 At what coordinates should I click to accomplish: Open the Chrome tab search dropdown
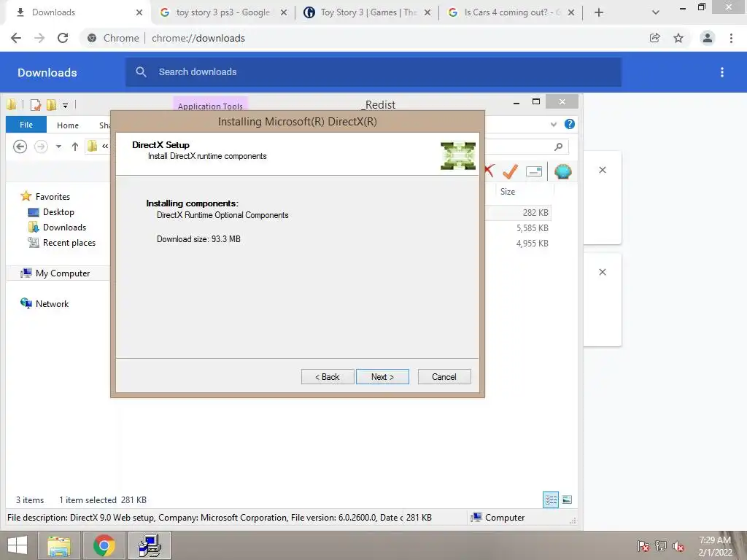656,12
